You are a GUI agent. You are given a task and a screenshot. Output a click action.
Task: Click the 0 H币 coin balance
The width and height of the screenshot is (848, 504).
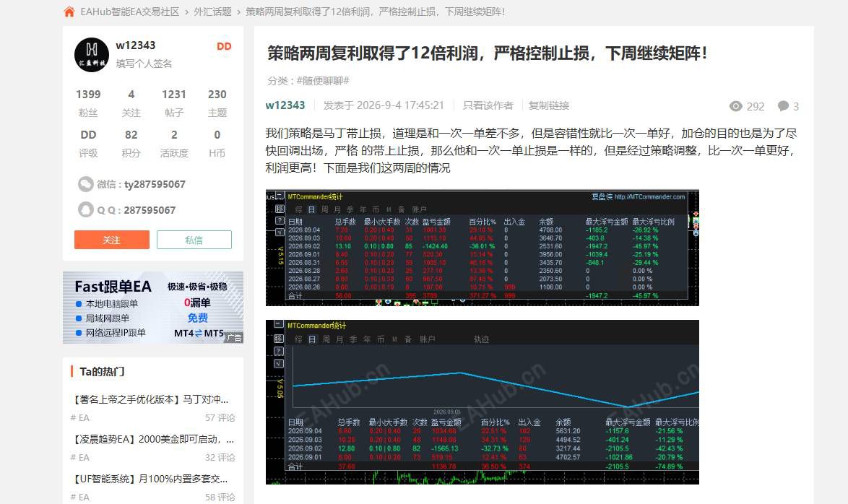(x=217, y=143)
